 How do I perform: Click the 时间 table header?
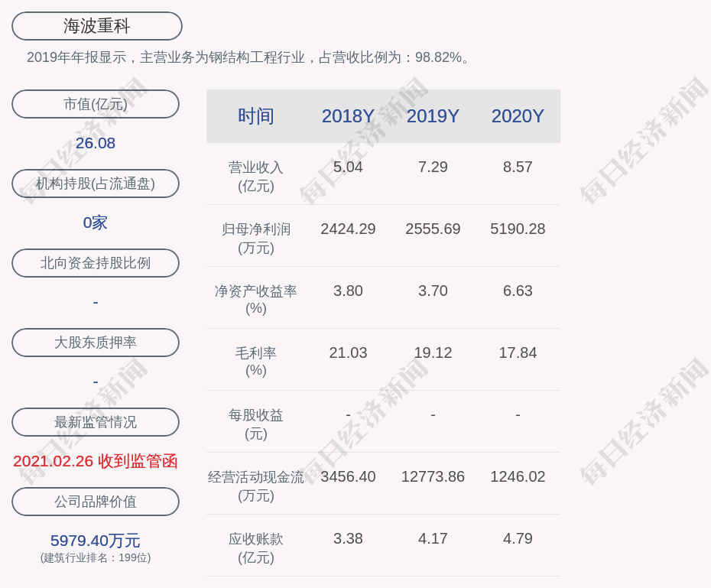[256, 116]
